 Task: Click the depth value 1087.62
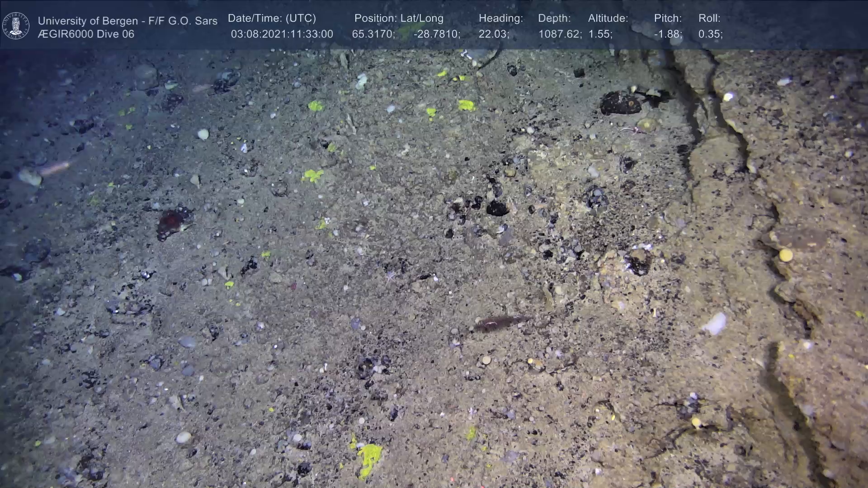click(x=560, y=34)
